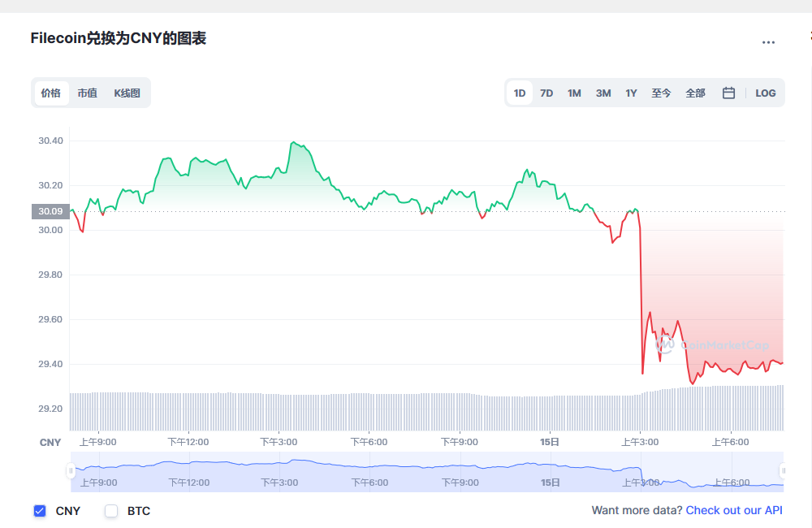Image resolution: width=812 pixels, height=528 pixels.
Task: Open the three-dot chart options menu
Action: pos(768,42)
